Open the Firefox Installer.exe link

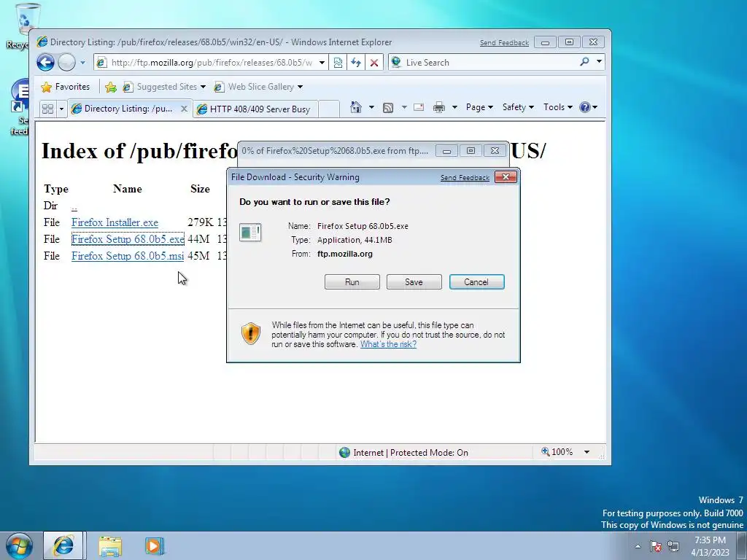click(x=115, y=222)
